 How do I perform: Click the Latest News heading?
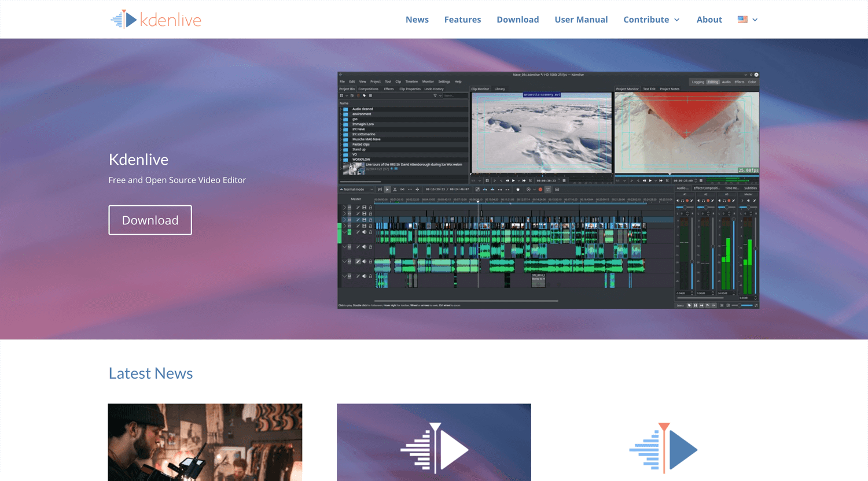point(150,373)
